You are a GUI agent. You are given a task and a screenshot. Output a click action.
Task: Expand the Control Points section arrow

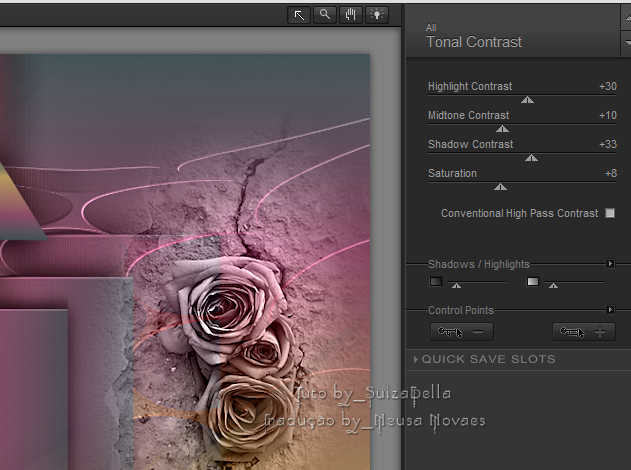pyautogui.click(x=610, y=309)
